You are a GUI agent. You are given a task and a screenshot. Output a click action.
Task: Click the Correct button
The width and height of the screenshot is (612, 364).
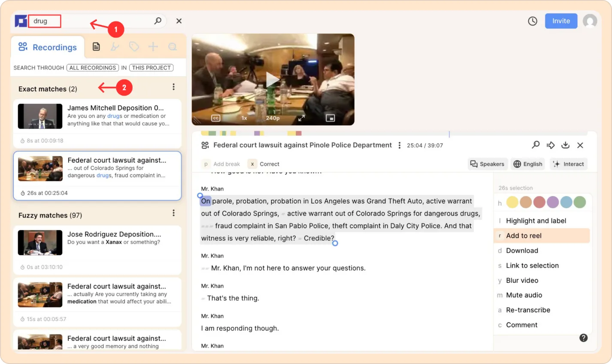click(x=264, y=164)
